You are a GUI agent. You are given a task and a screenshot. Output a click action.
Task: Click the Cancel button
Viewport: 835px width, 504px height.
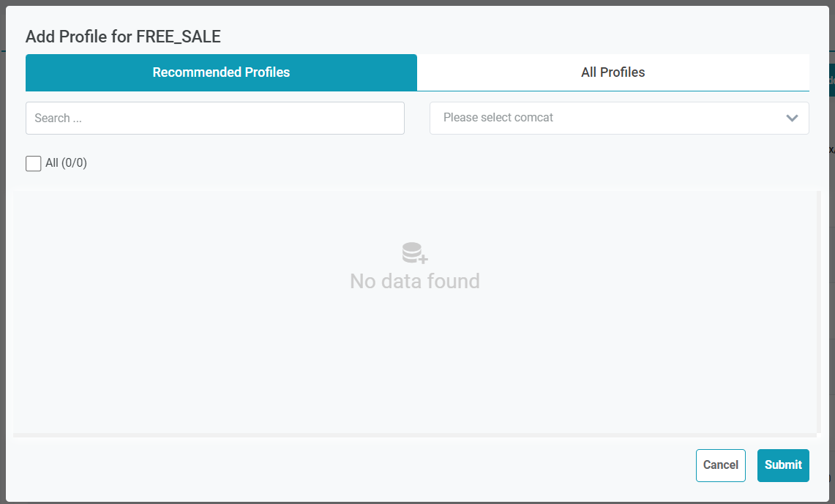(720, 465)
